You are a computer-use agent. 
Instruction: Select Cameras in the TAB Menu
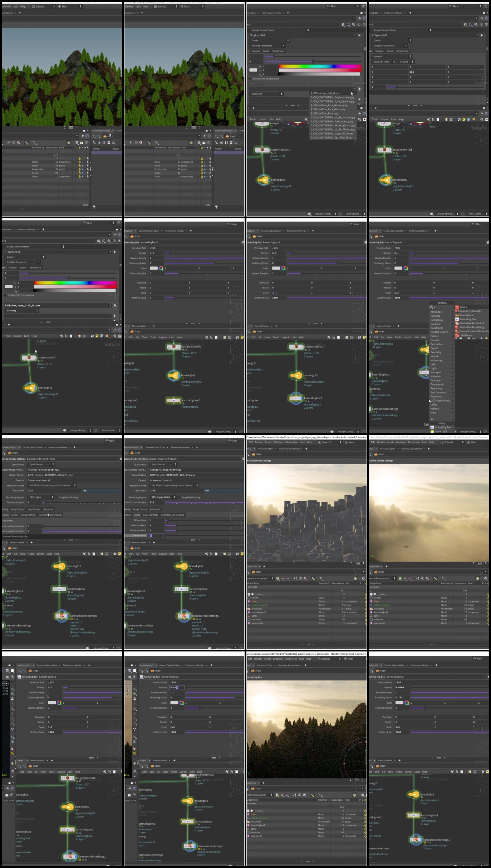point(442,316)
